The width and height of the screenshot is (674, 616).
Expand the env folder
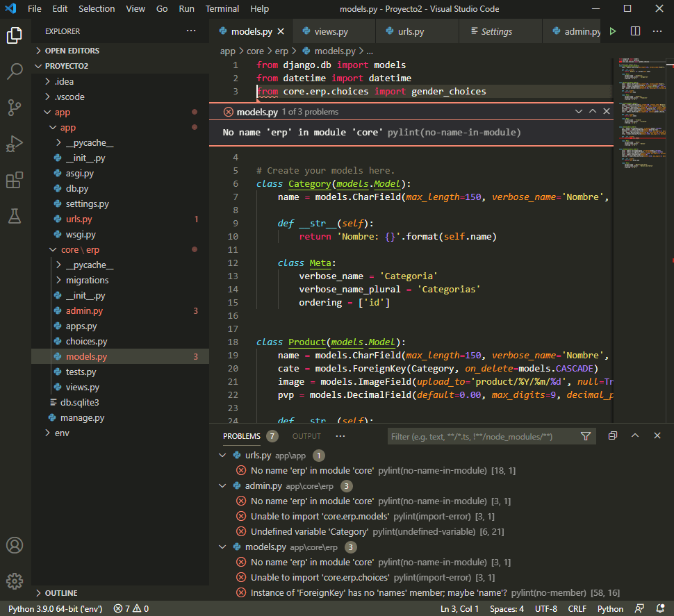click(120, 433)
